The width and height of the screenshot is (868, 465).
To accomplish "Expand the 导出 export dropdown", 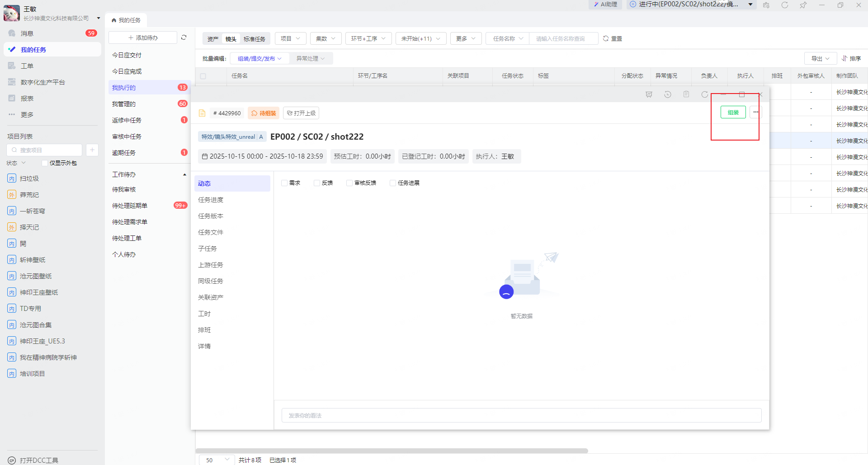I will click(x=820, y=58).
